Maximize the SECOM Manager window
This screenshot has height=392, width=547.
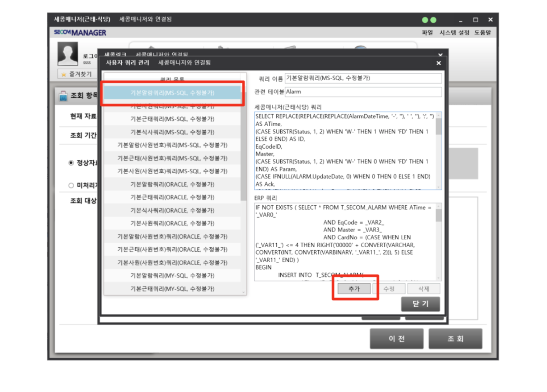475,20
